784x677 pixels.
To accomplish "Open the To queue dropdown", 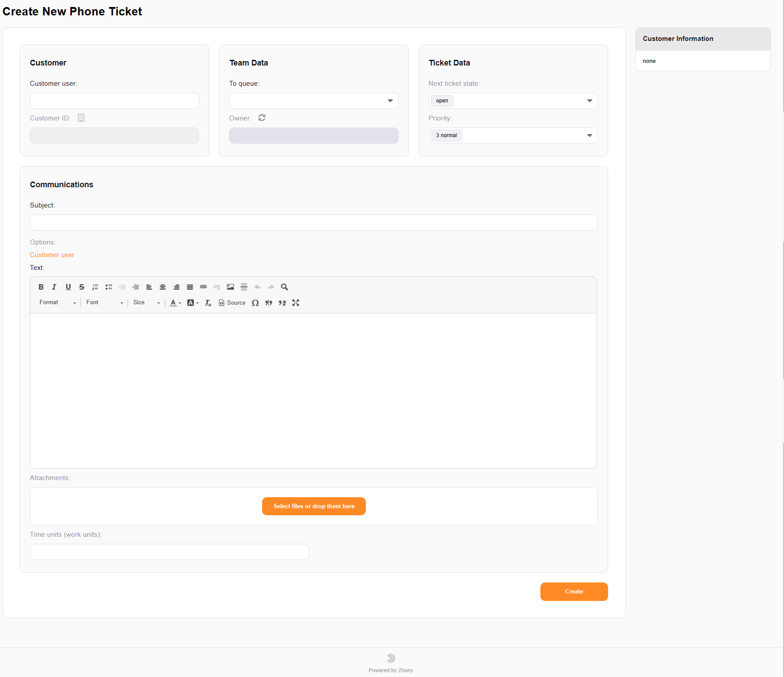I will pyautogui.click(x=314, y=101).
